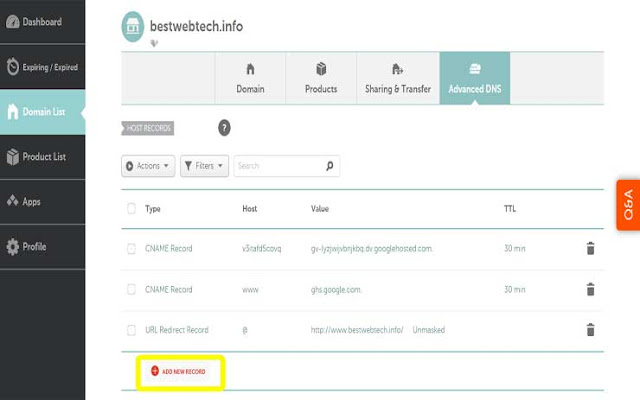
Task: Delete the v3cafd5covq CNAME record
Action: 590,248
